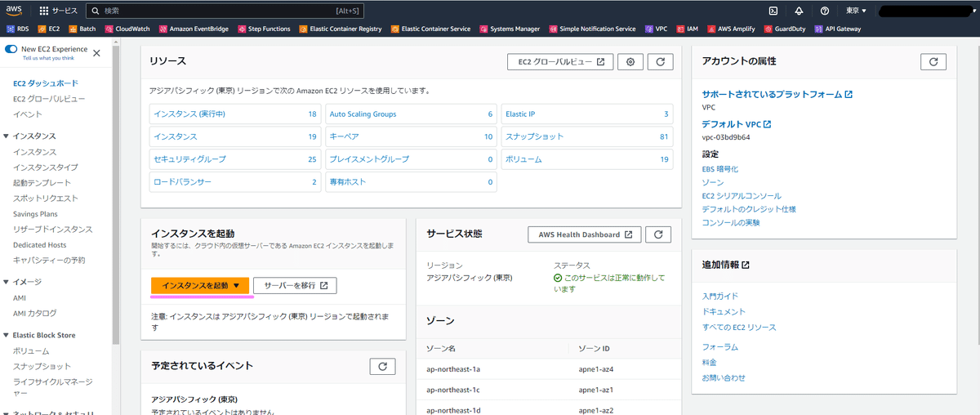
Task: Click the サーバーを移行 button
Action: tap(295, 285)
